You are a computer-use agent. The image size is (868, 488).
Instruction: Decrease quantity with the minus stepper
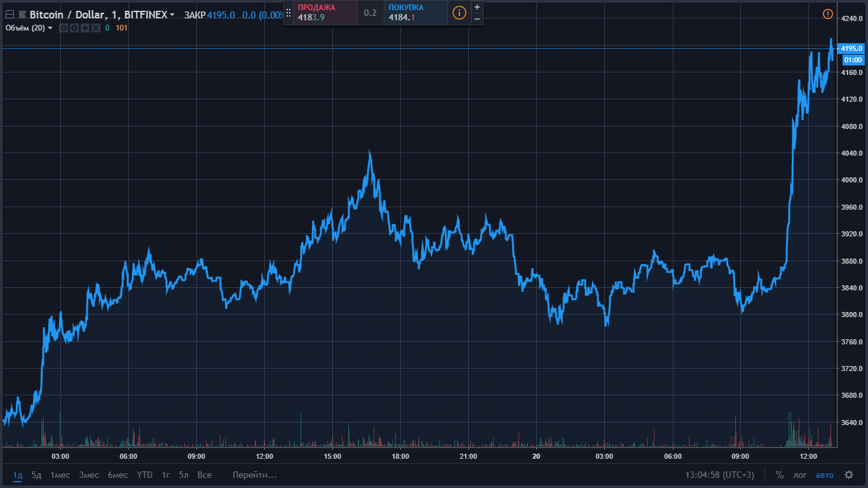477,18
